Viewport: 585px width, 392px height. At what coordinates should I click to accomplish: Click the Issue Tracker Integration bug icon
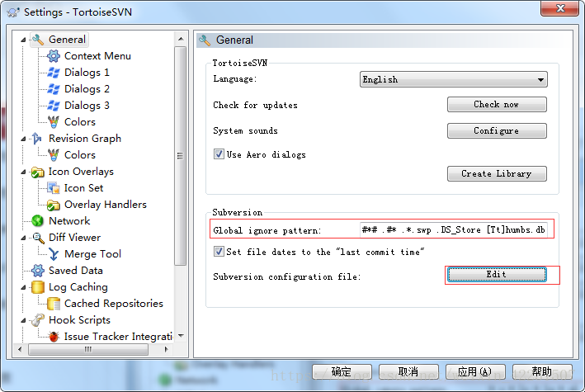pyautogui.click(x=54, y=337)
